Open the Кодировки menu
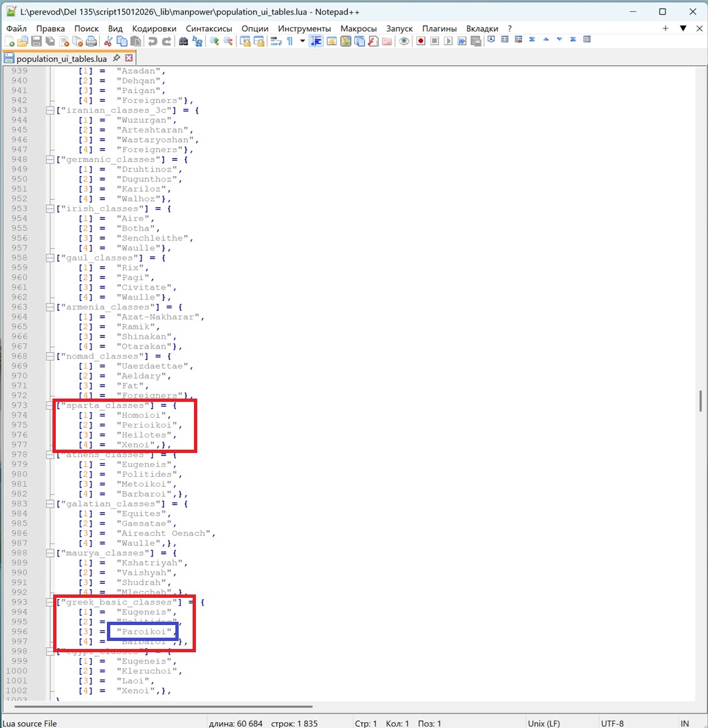The image size is (708, 728). (154, 29)
